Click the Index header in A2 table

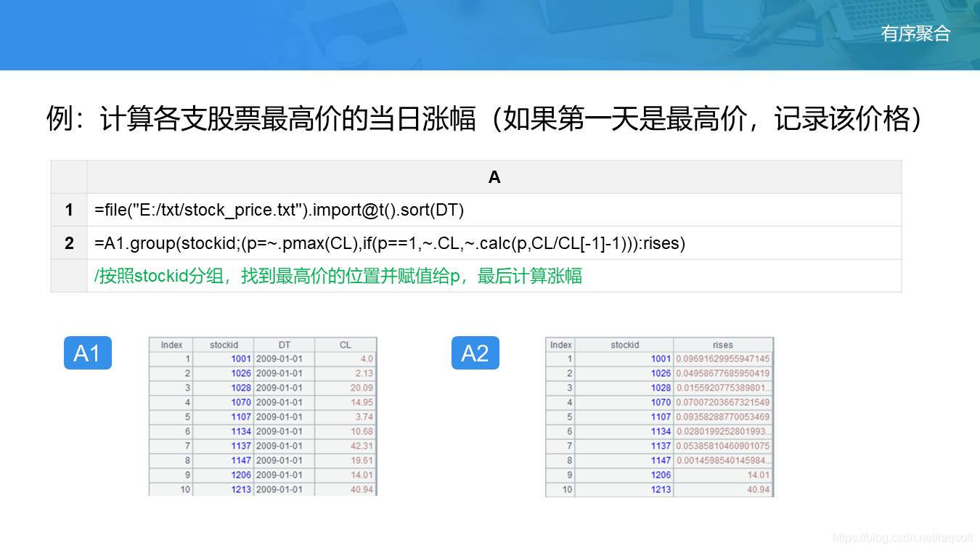(x=561, y=345)
